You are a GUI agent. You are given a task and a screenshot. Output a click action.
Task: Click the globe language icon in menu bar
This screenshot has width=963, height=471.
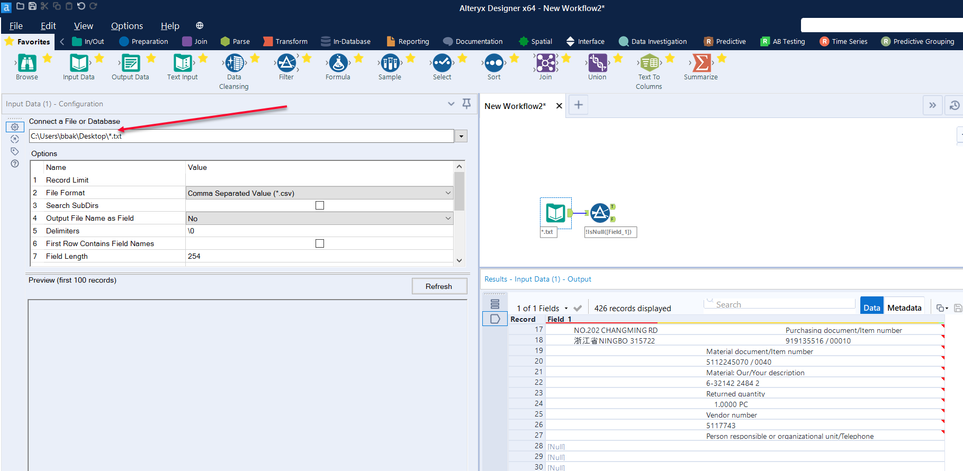[200, 26]
